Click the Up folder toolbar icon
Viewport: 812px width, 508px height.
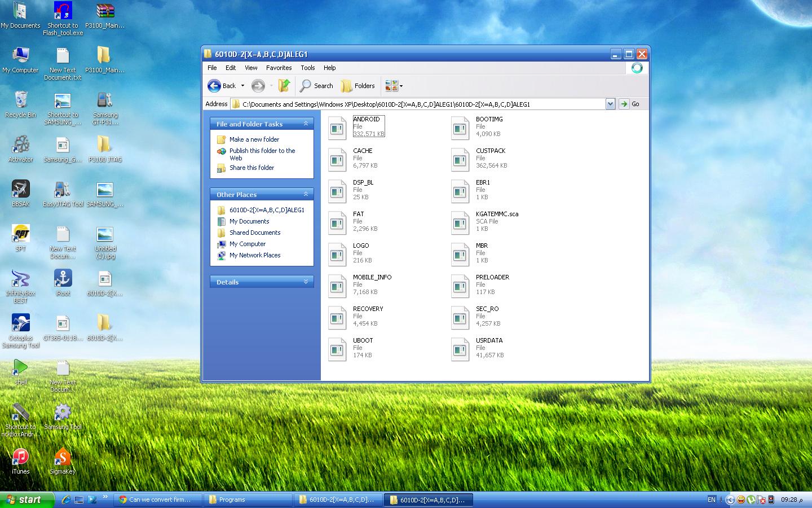point(284,86)
